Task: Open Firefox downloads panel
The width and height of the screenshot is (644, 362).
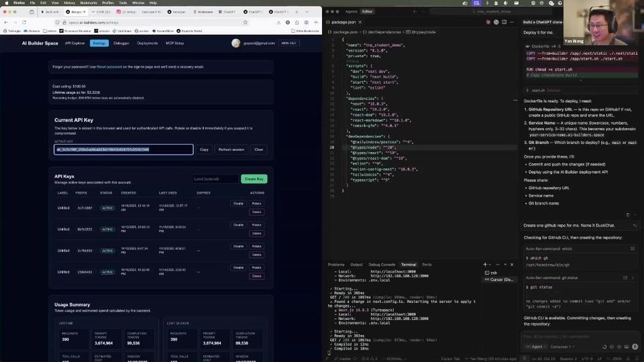Action: pos(278,22)
